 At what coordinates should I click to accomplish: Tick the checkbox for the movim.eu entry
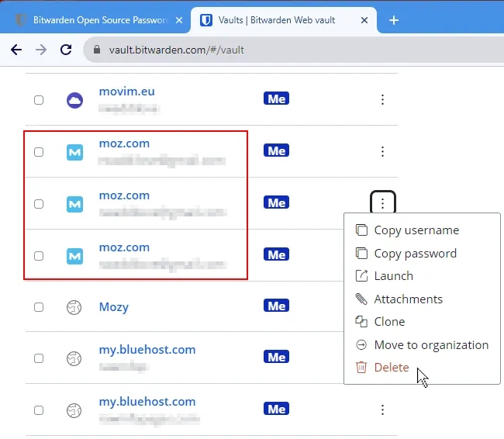click(39, 100)
